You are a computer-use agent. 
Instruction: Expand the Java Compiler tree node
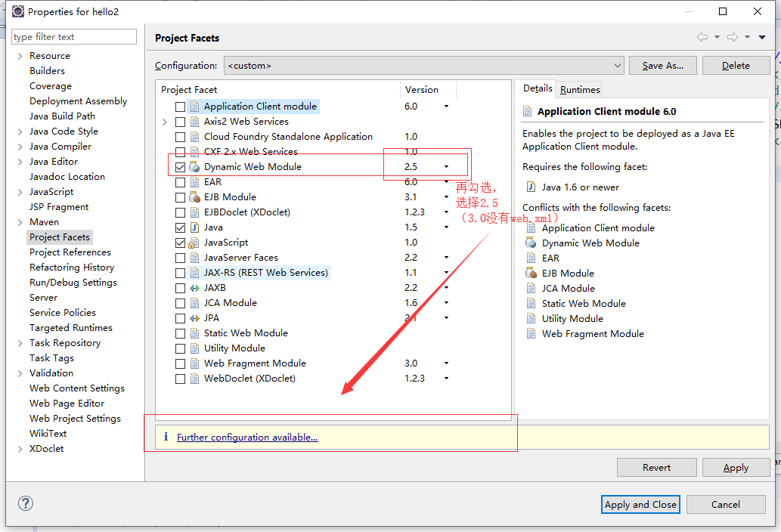tap(20, 147)
